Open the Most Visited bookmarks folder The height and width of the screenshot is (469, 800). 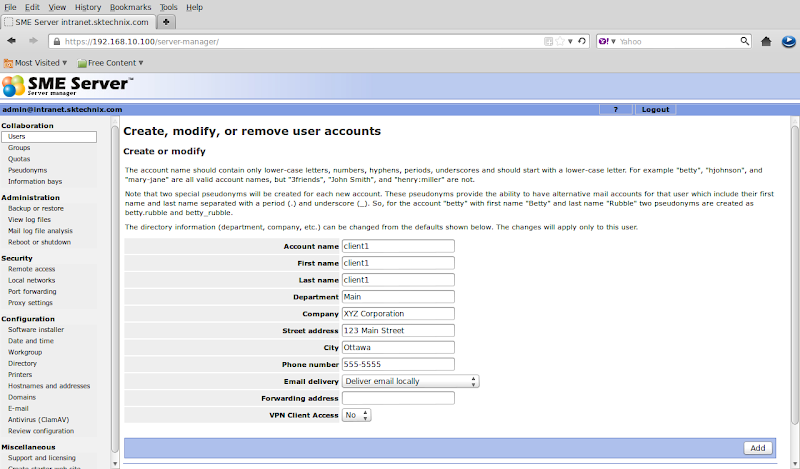(x=35, y=63)
